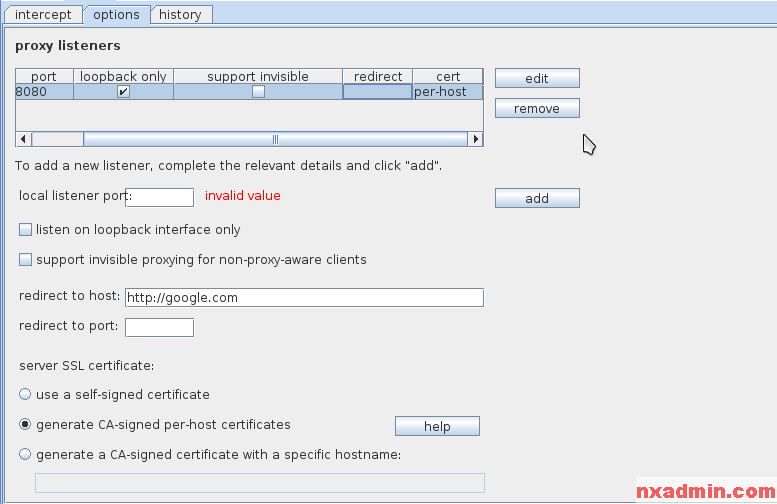Enable listen on loopback interface only
Image resolution: width=777 pixels, height=504 pixels.
[x=25, y=229]
